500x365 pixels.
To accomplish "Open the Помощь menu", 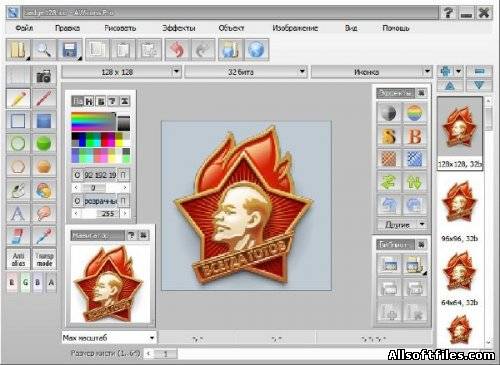I will point(396,28).
